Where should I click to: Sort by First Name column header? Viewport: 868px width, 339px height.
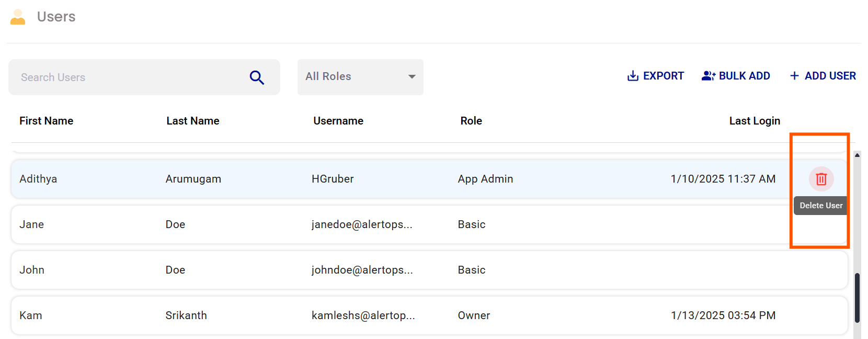47,121
